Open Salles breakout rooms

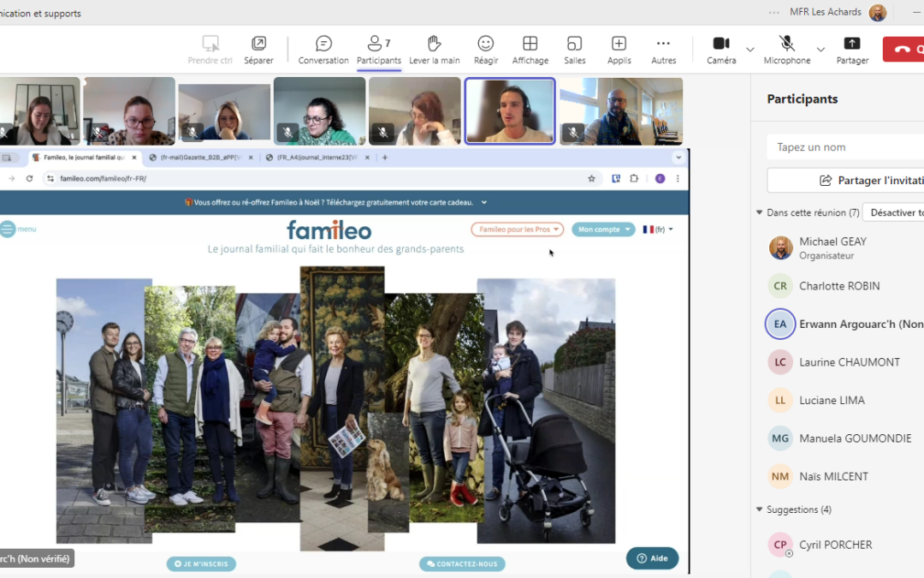point(575,51)
